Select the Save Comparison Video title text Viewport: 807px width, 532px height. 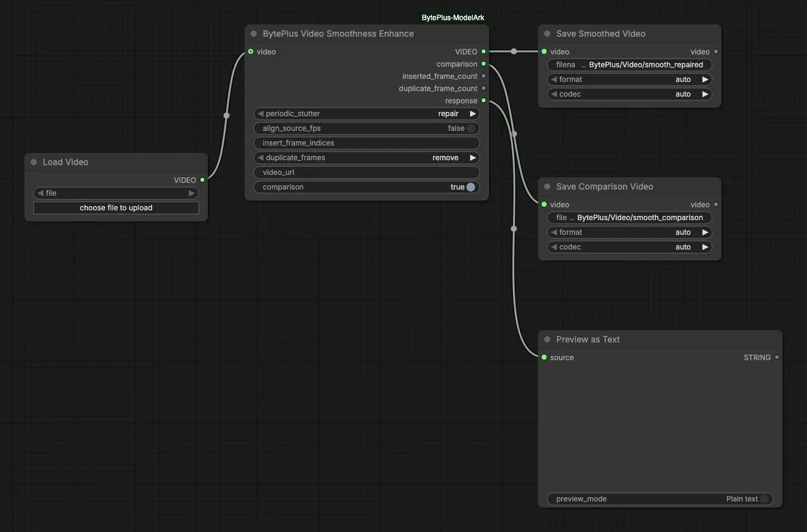[605, 187]
